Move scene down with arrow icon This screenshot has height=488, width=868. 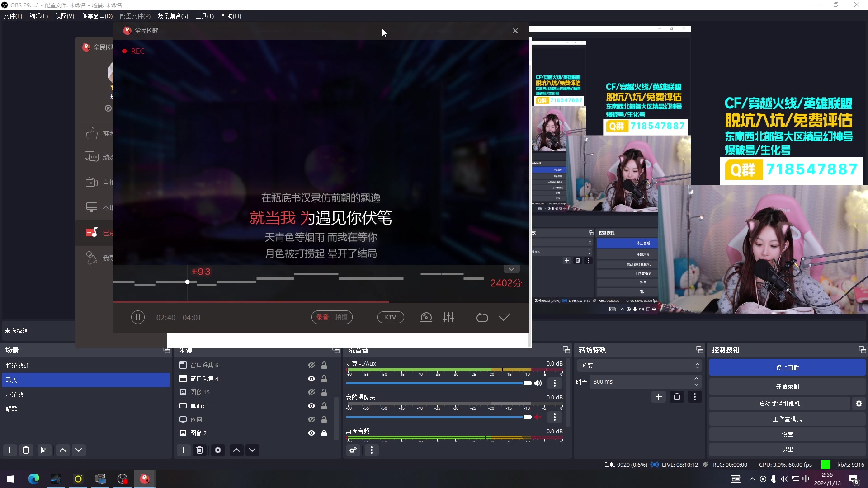[x=79, y=450]
